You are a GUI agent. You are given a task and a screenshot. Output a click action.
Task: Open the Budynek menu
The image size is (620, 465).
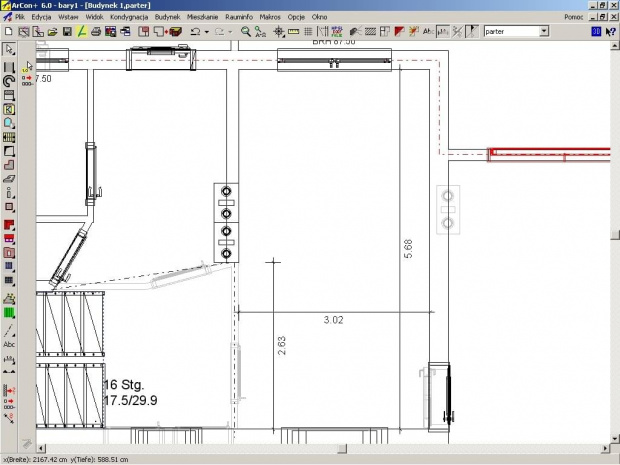pyautogui.click(x=167, y=18)
